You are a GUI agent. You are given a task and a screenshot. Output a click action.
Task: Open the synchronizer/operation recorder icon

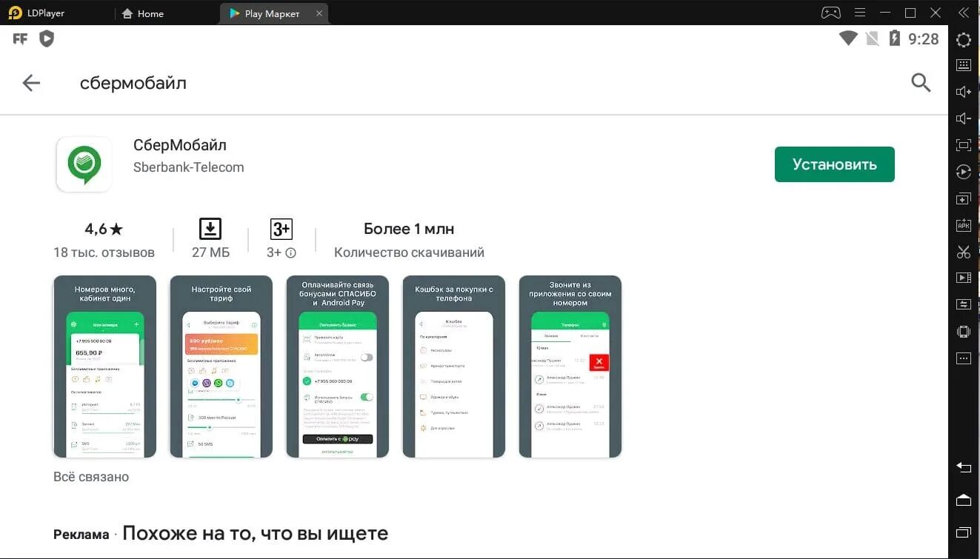tap(964, 172)
